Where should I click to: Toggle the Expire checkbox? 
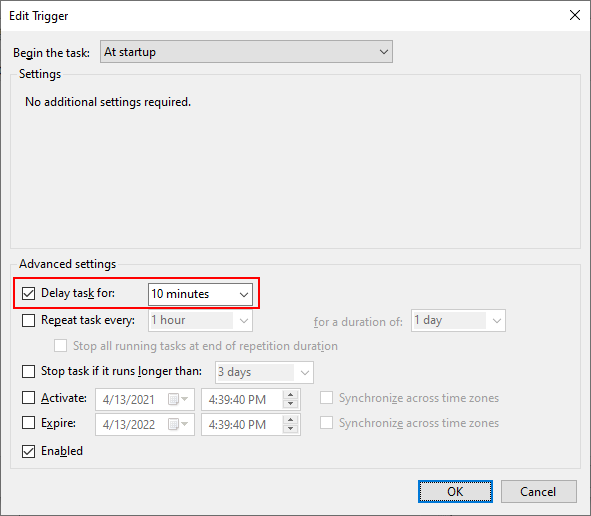[29, 423]
